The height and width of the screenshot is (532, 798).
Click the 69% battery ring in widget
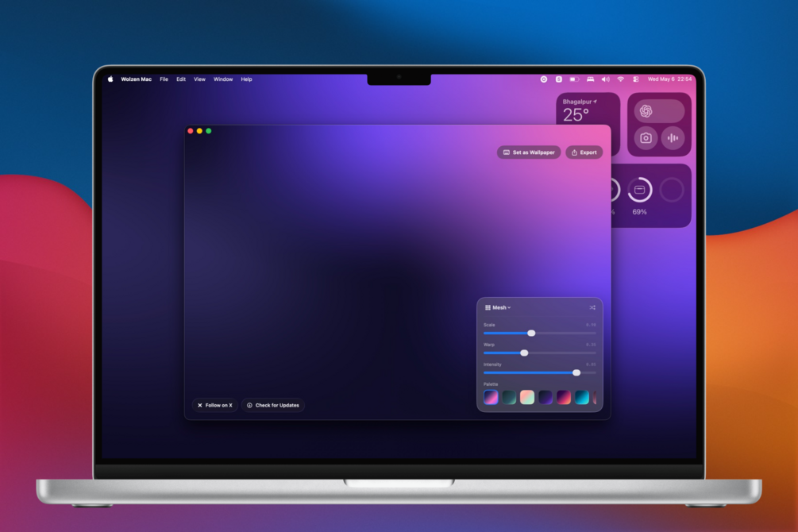pos(640,190)
